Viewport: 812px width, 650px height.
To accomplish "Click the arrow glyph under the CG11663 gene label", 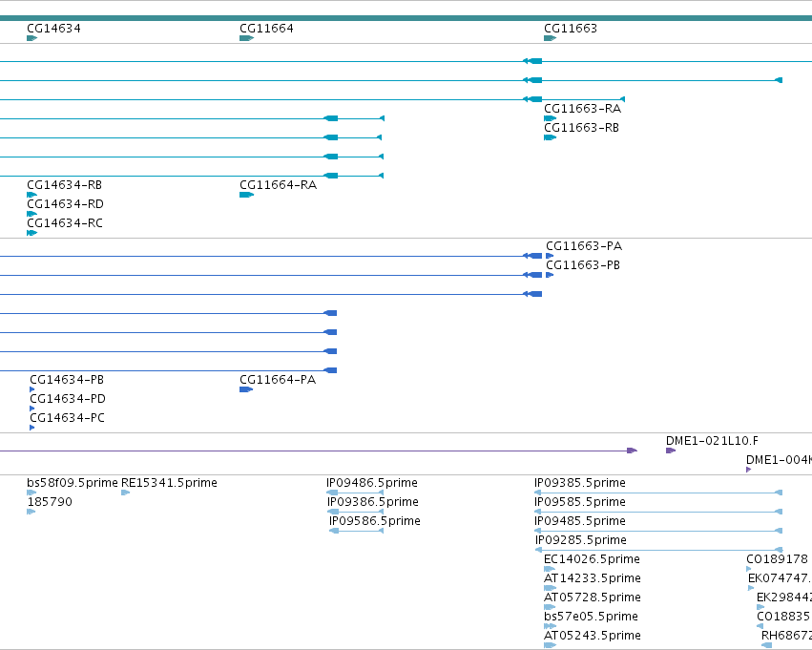I will pyautogui.click(x=550, y=38).
